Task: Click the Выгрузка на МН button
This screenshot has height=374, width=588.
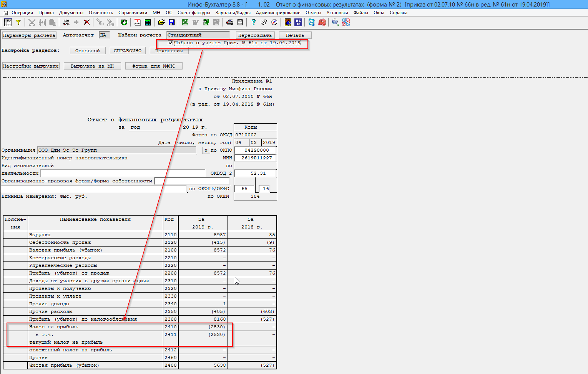Action: pos(92,66)
